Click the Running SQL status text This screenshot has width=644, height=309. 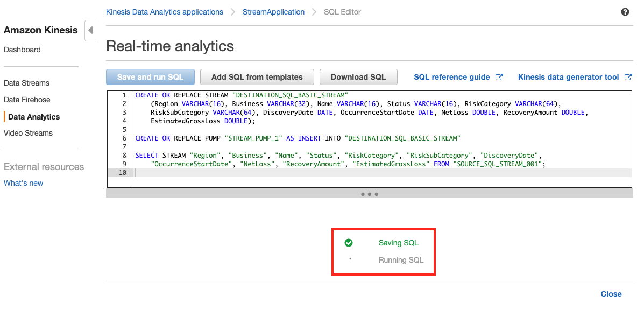point(401,260)
